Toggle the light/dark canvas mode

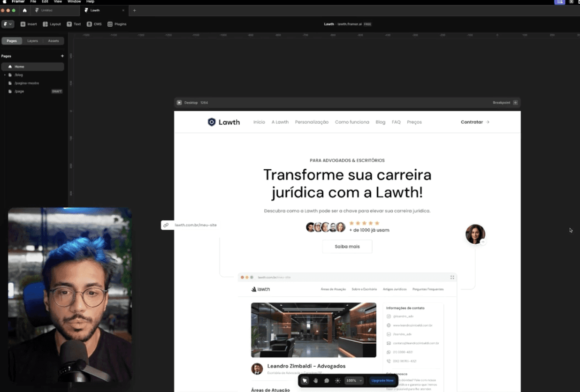click(337, 380)
